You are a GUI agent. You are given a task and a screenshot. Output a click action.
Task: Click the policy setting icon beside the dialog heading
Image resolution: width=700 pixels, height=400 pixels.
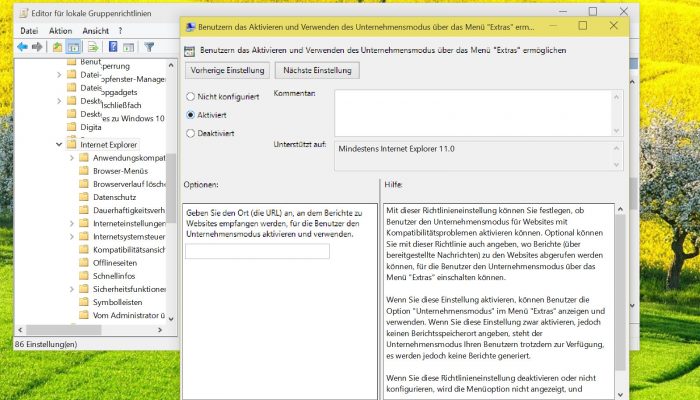[x=189, y=51]
